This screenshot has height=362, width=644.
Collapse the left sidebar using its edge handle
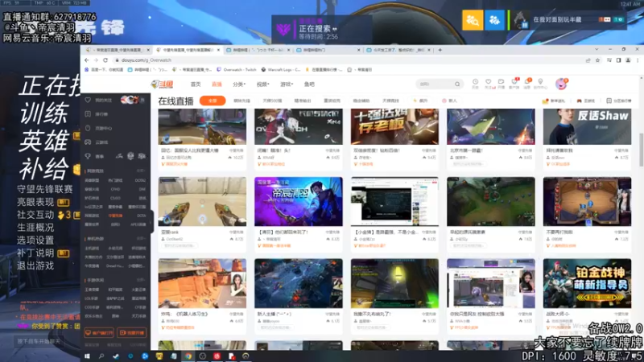pyautogui.click(x=151, y=222)
